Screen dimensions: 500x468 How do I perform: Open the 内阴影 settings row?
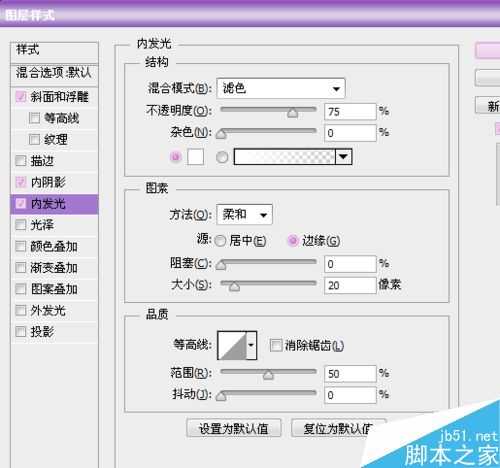[55, 182]
